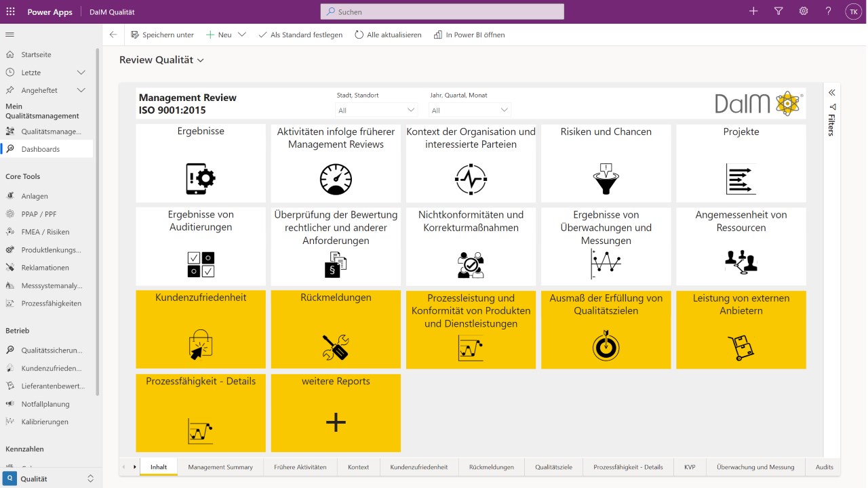
Task: Open the Qualitätsziele report tab
Action: tap(553, 467)
